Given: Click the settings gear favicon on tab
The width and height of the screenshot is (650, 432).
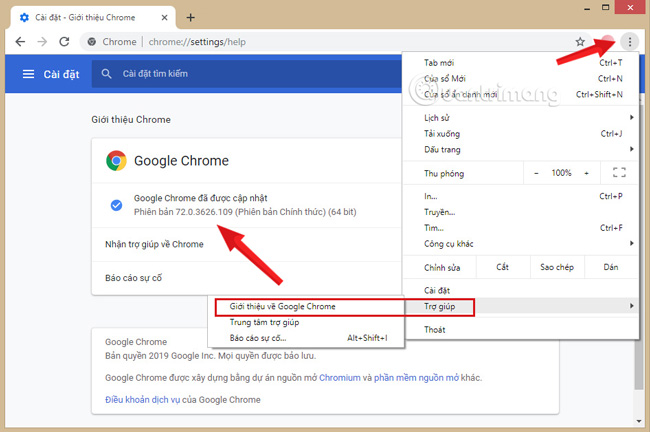Looking at the screenshot, I should [x=24, y=17].
